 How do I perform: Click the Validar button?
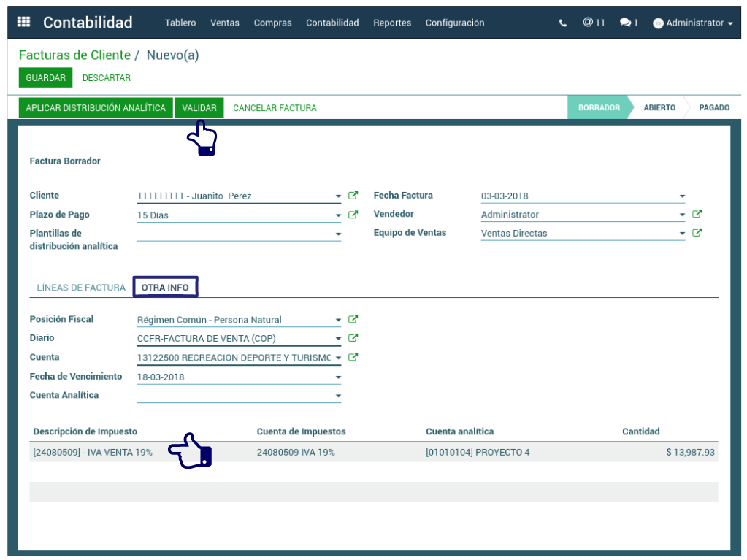[199, 108]
